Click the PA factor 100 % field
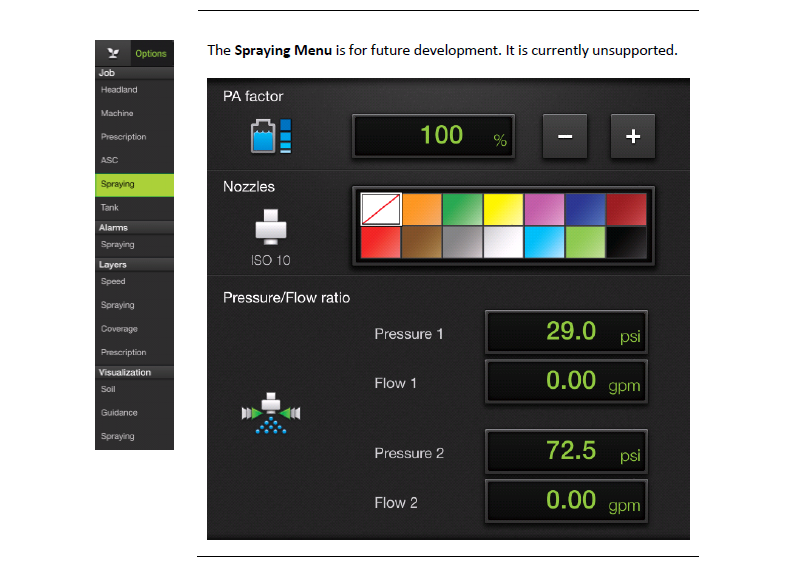The height and width of the screenshot is (561, 786). click(x=434, y=136)
